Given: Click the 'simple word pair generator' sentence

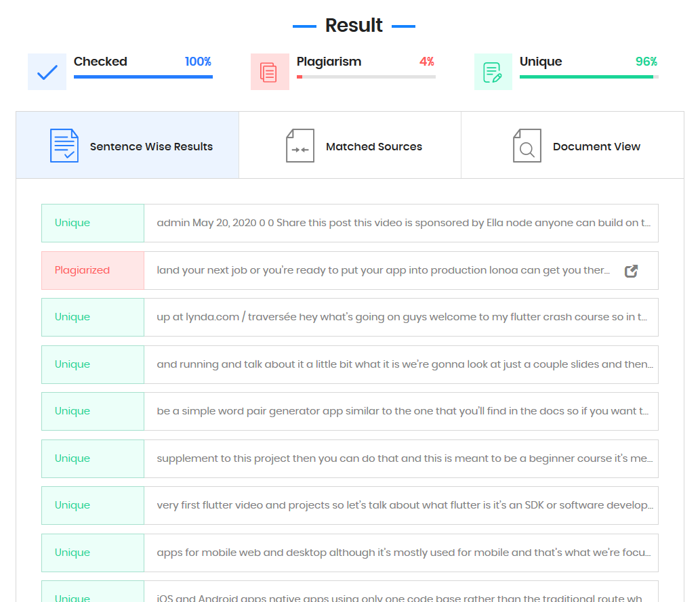Looking at the screenshot, I should tap(403, 411).
